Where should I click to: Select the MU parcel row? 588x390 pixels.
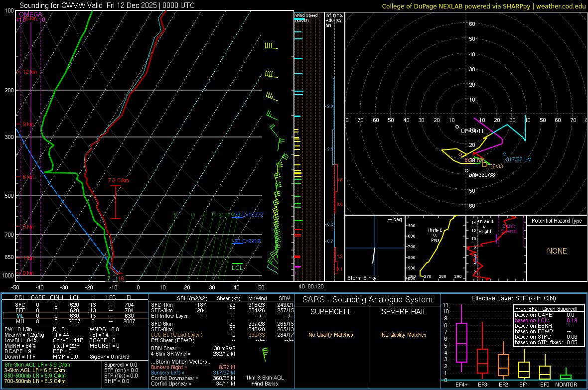pos(74,321)
